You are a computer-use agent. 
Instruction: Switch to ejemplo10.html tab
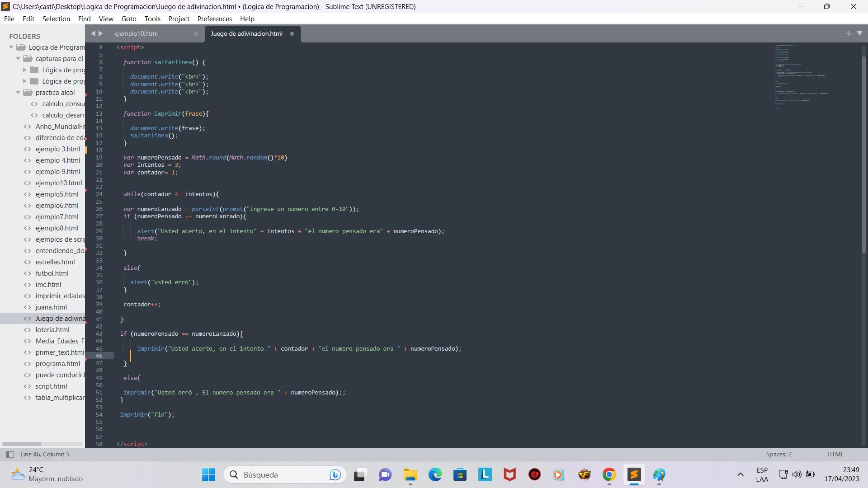pyautogui.click(x=136, y=33)
